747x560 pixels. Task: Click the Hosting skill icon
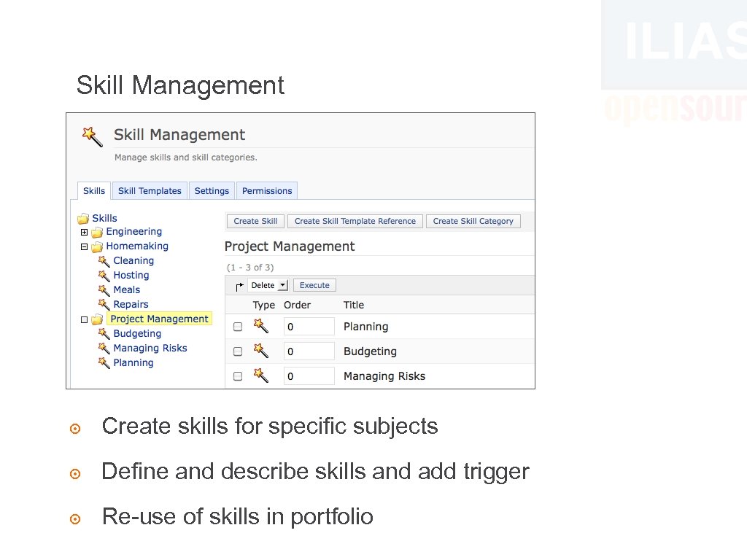point(104,275)
